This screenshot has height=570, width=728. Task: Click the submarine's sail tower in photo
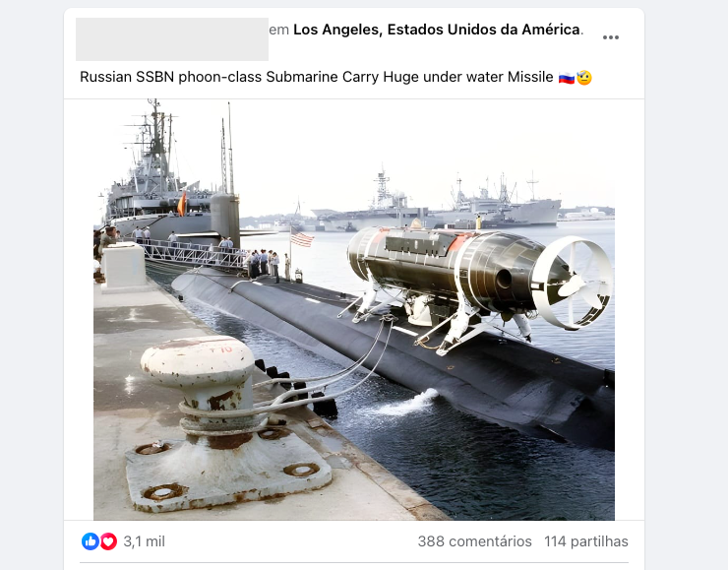click(225, 221)
